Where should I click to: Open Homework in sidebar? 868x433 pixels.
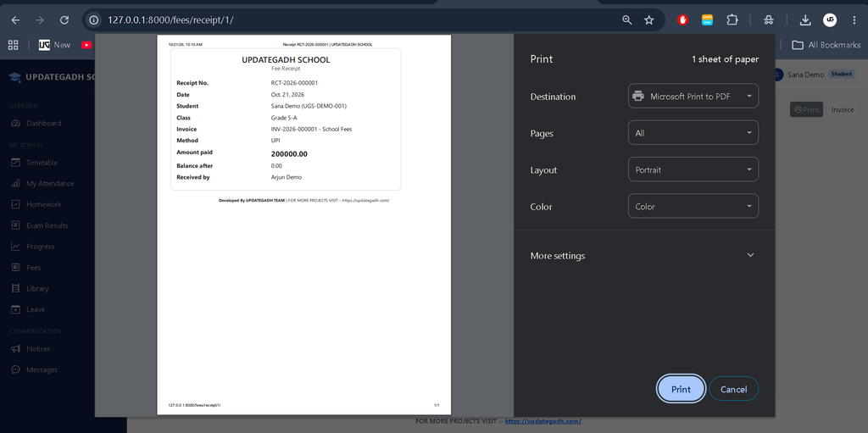pyautogui.click(x=44, y=204)
